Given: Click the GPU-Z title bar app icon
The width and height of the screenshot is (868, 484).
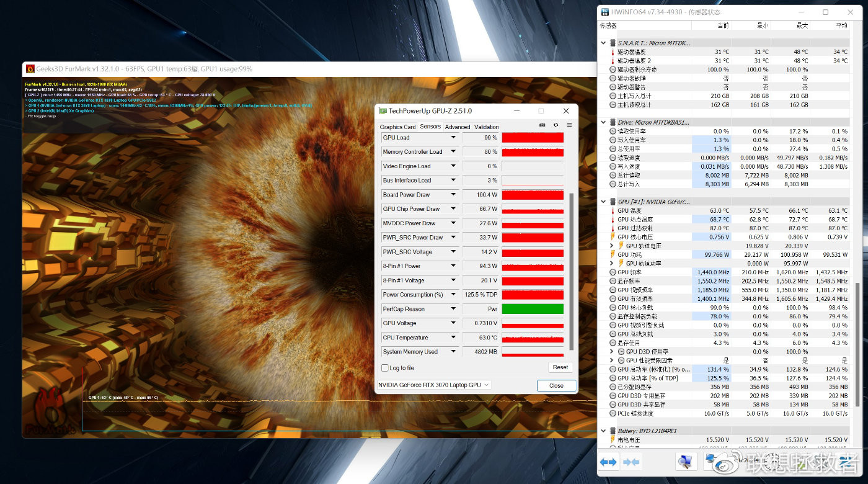Looking at the screenshot, I should (x=383, y=111).
